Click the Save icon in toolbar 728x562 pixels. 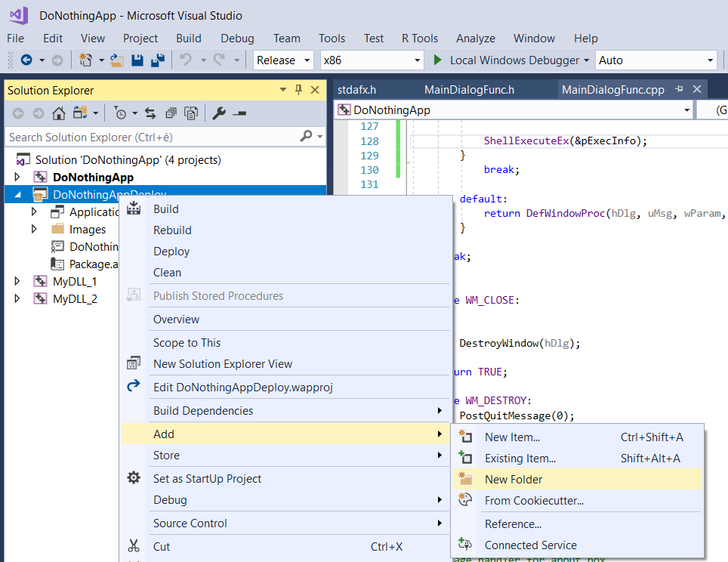click(137, 60)
